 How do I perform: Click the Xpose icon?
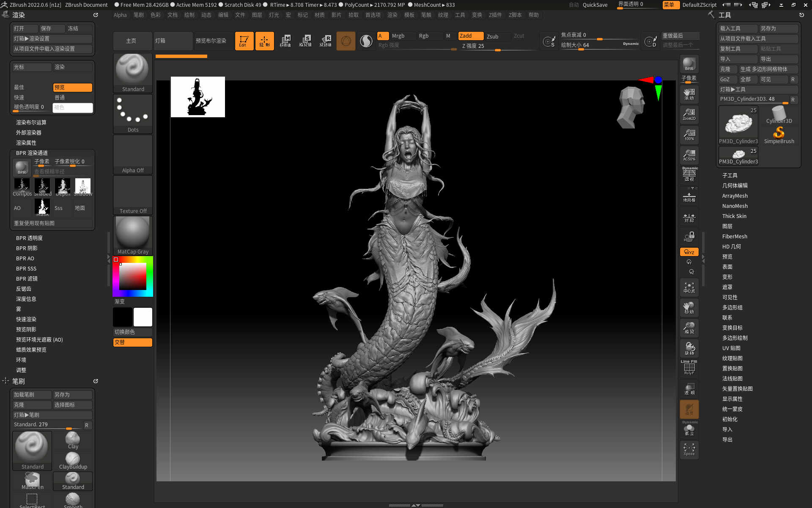[x=689, y=449]
